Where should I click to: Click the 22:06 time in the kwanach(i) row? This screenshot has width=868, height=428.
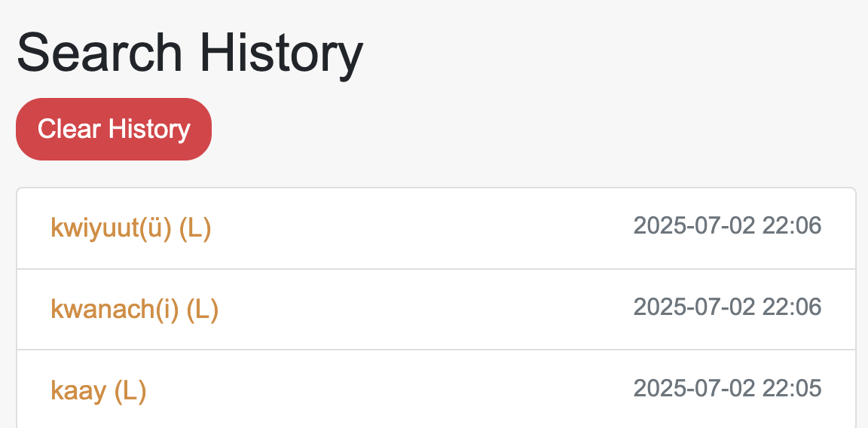pos(791,307)
